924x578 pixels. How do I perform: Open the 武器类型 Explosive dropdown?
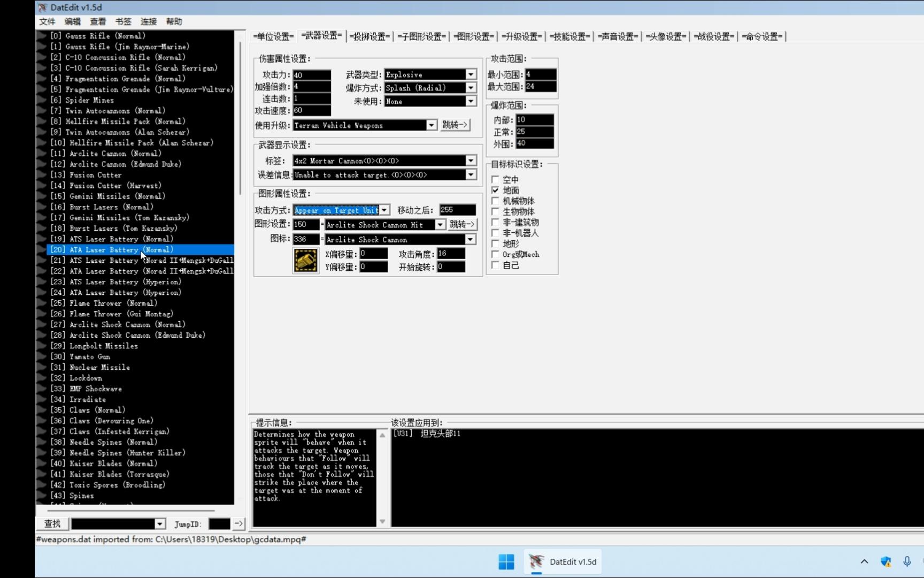[470, 74]
